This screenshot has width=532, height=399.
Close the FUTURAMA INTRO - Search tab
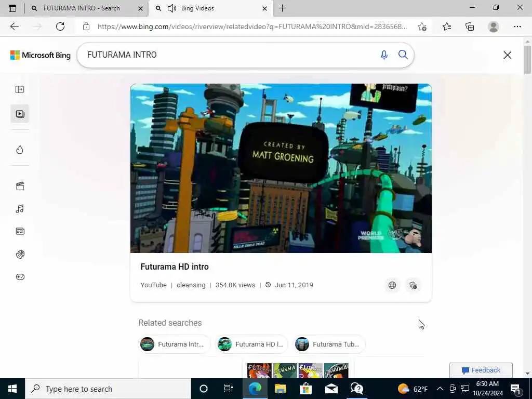coord(140,8)
